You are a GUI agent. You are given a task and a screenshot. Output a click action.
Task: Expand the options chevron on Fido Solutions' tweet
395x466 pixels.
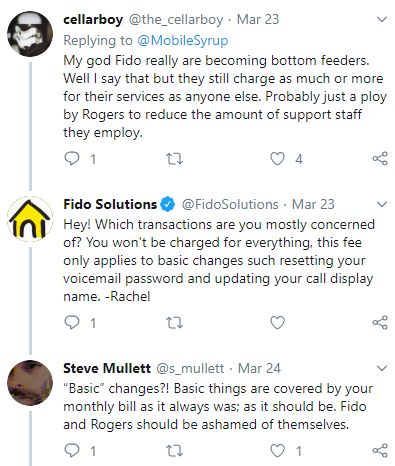coord(382,204)
